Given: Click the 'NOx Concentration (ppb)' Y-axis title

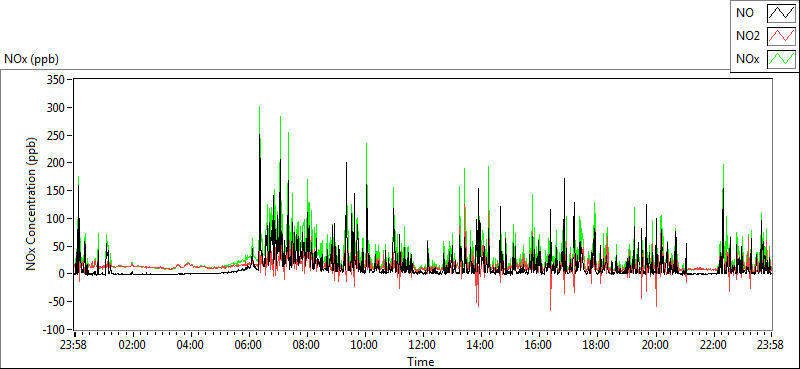Looking at the screenshot, I should pos(32,203).
